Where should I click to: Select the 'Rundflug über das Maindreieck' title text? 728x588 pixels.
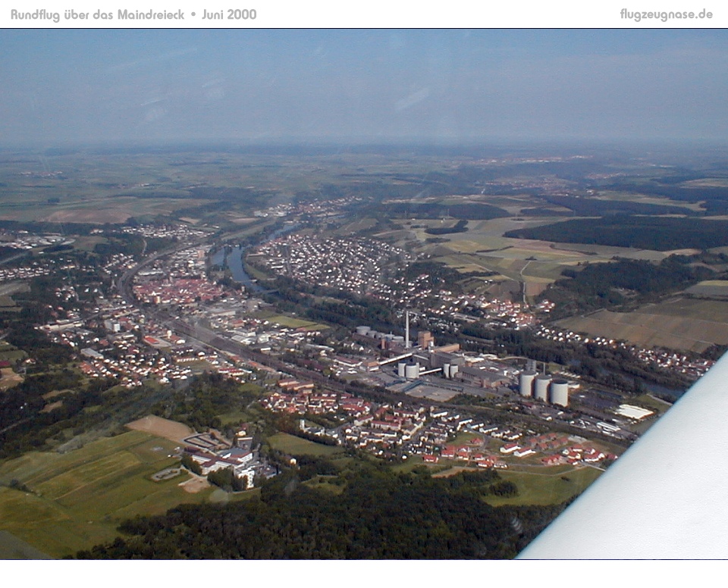pos(97,14)
